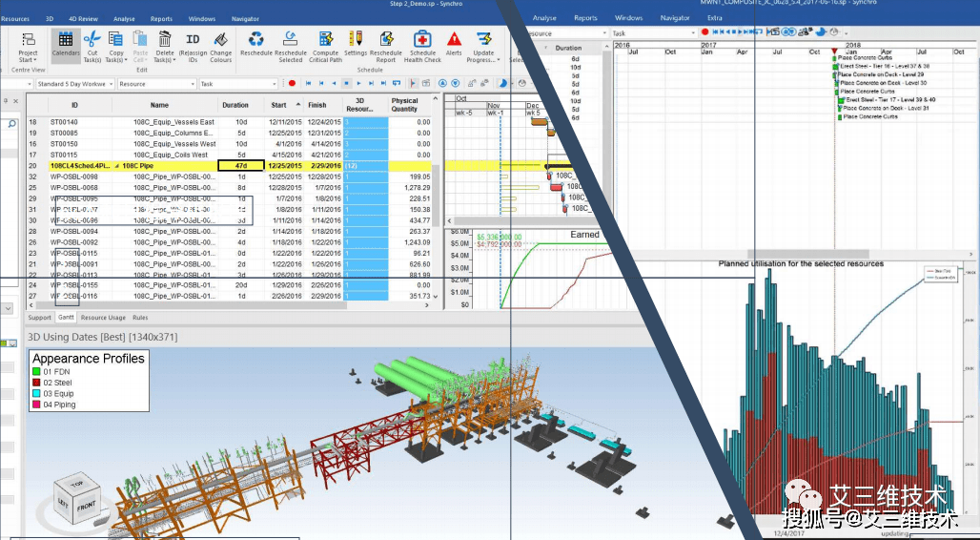
Task: Click the Project Start icon
Action: 29,39
